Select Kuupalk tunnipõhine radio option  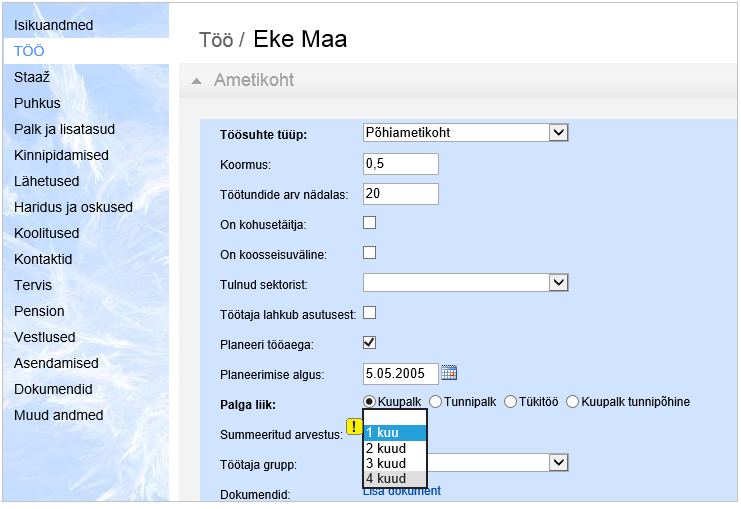click(573, 402)
